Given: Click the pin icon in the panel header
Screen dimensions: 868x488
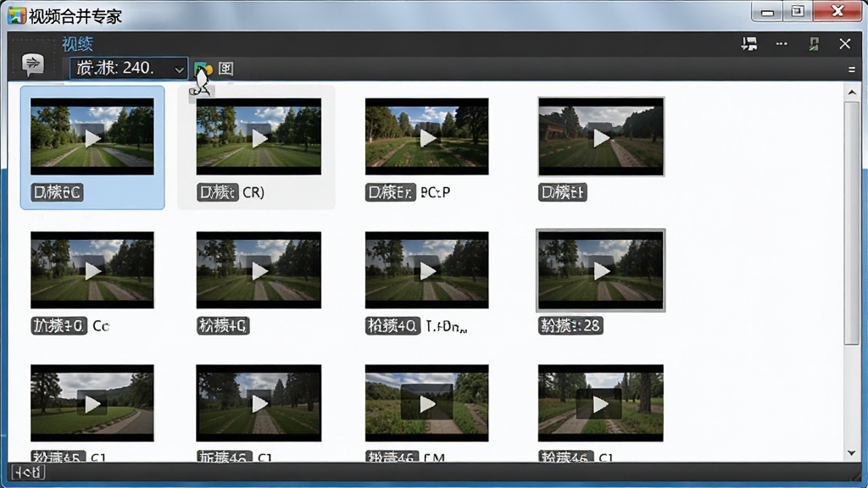Looking at the screenshot, I should (x=814, y=44).
